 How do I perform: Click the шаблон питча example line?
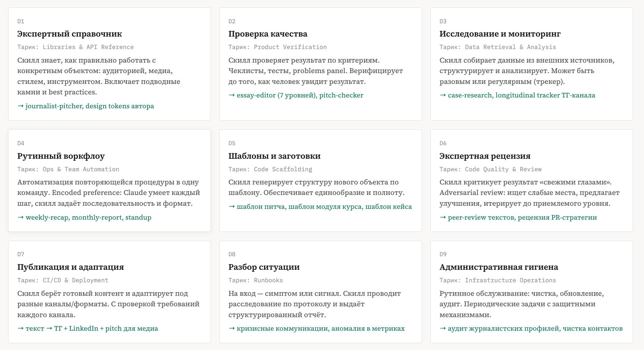(x=320, y=207)
